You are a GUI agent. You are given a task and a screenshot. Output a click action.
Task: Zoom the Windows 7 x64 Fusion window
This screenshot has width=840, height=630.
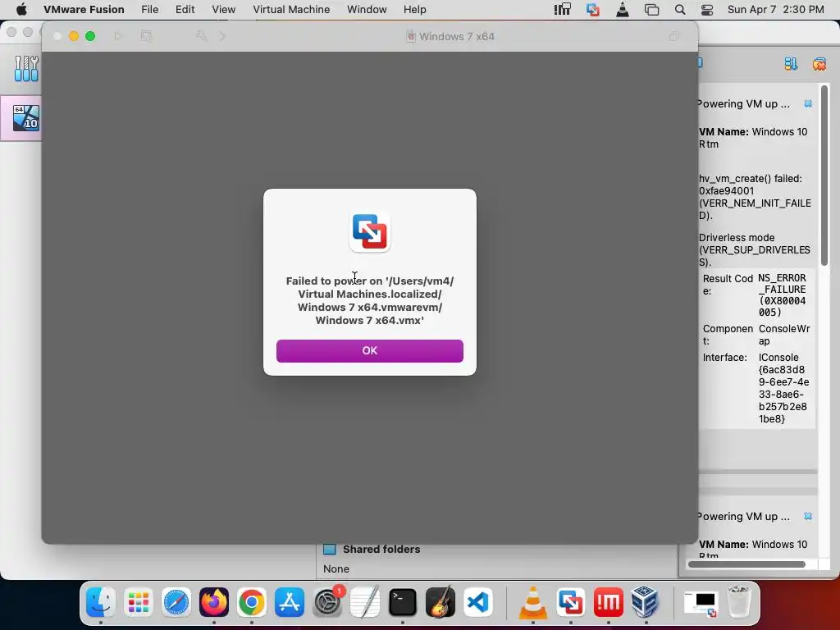click(x=90, y=36)
